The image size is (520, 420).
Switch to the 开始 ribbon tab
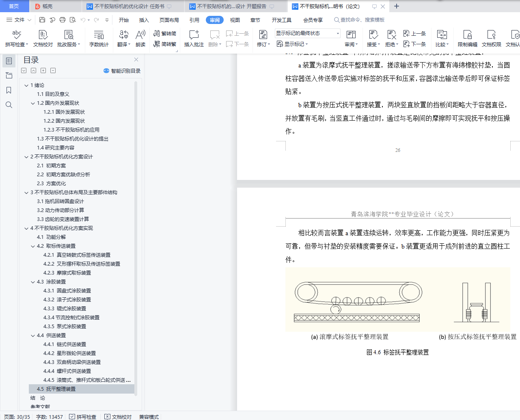click(124, 20)
